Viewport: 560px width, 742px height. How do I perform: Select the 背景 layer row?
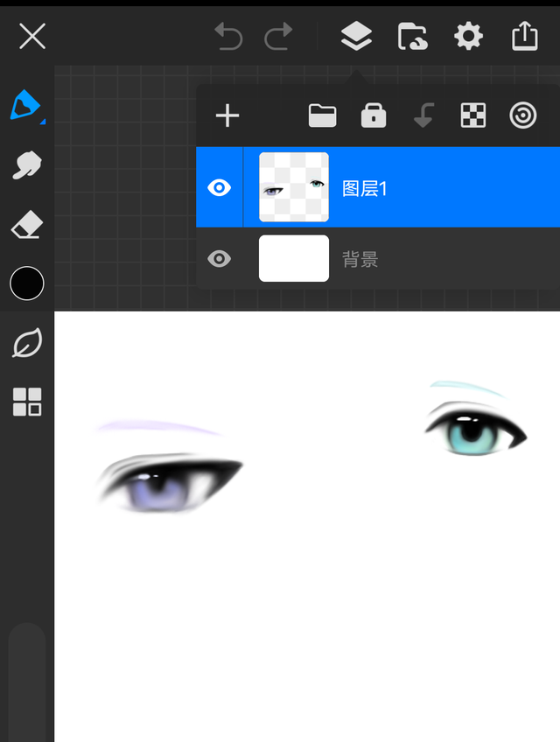[x=437, y=259]
